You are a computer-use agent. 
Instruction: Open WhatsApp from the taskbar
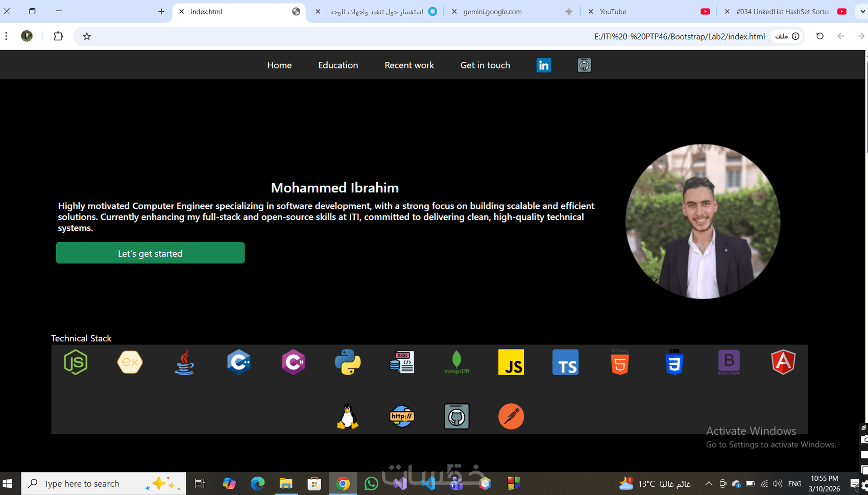(371, 484)
